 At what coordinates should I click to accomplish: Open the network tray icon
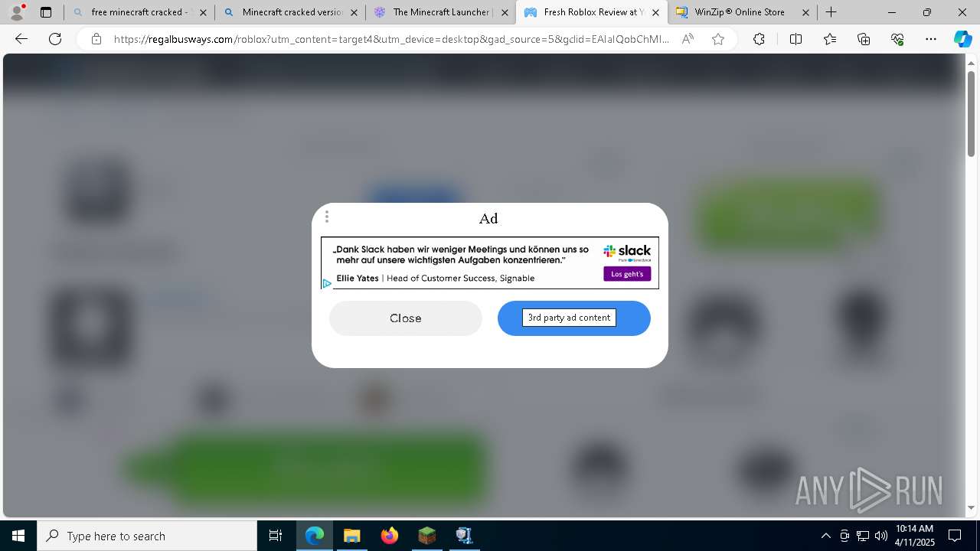(863, 536)
